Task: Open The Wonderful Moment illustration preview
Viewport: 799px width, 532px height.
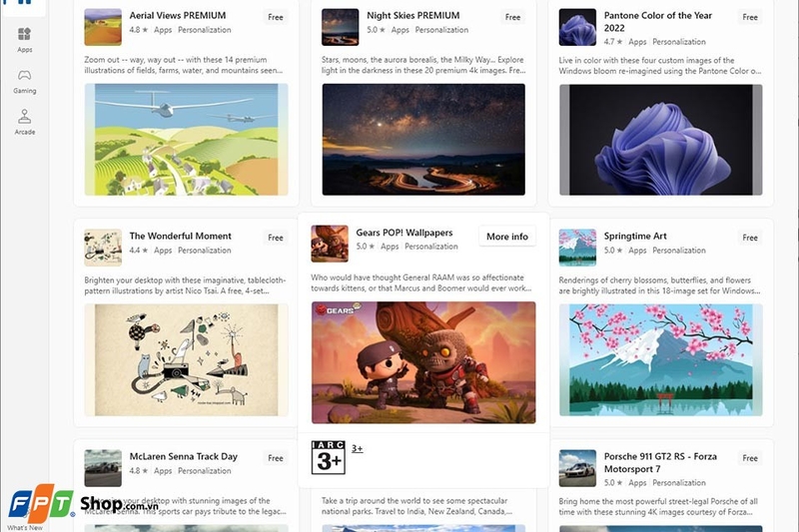Action: [x=186, y=360]
